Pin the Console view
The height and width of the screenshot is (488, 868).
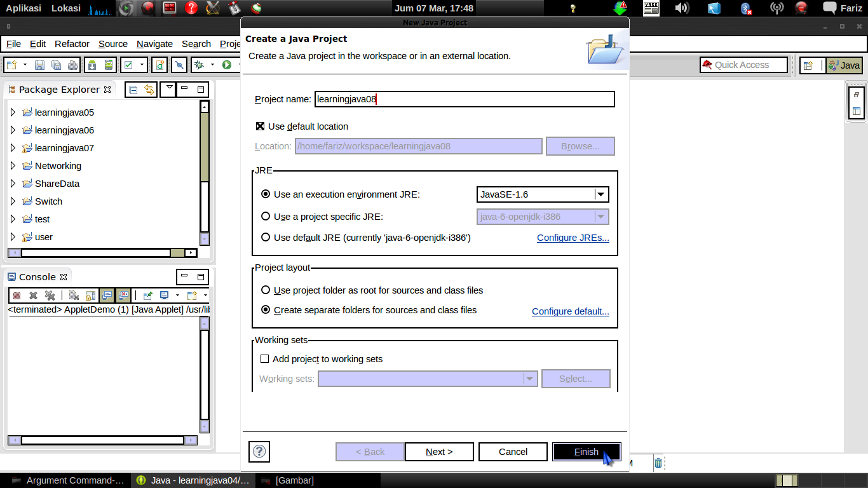tap(148, 295)
